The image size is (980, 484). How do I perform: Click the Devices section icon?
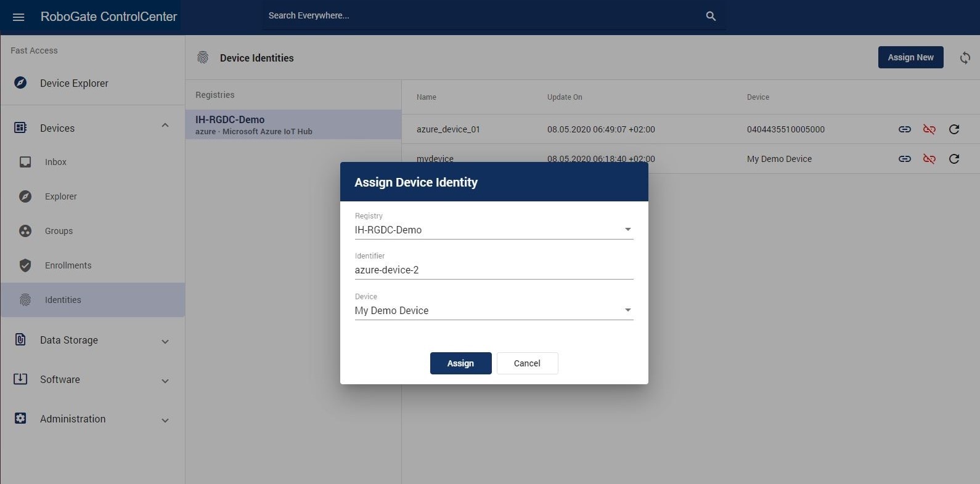coord(20,127)
